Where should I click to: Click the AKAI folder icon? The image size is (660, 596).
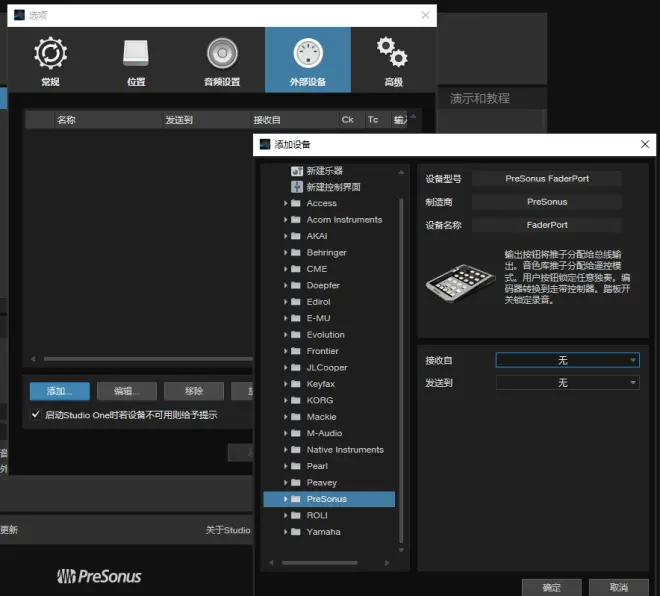296,236
